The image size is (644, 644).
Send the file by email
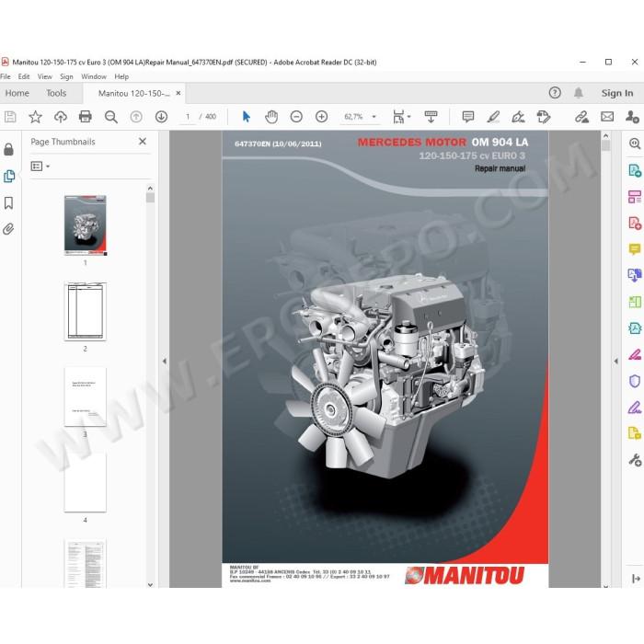point(607,117)
